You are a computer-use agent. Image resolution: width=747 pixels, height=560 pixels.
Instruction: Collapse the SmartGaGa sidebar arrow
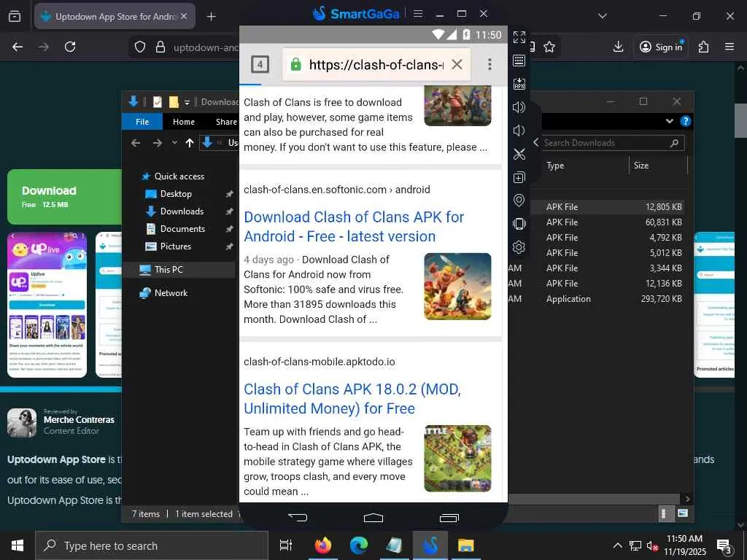pos(536,142)
